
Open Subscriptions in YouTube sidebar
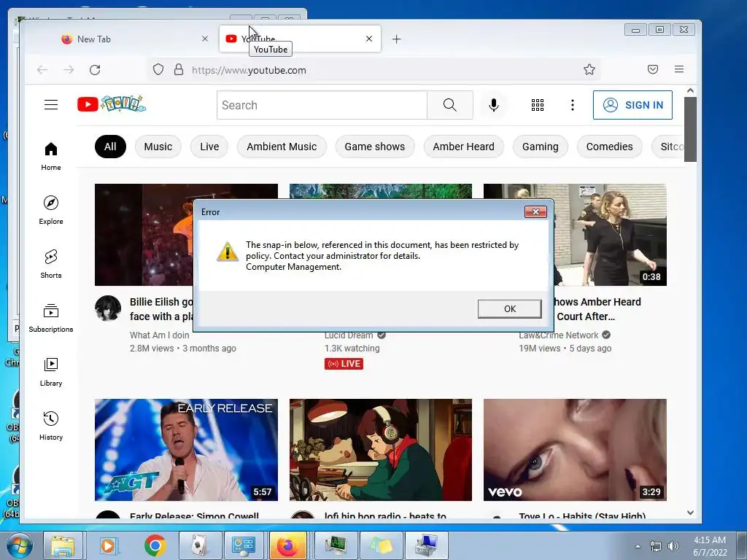tap(51, 318)
